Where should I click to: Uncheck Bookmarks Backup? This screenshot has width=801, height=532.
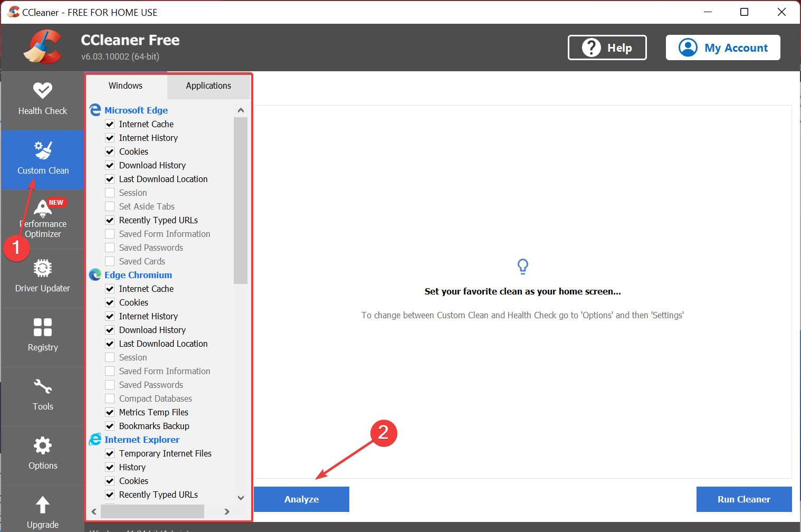pos(110,426)
